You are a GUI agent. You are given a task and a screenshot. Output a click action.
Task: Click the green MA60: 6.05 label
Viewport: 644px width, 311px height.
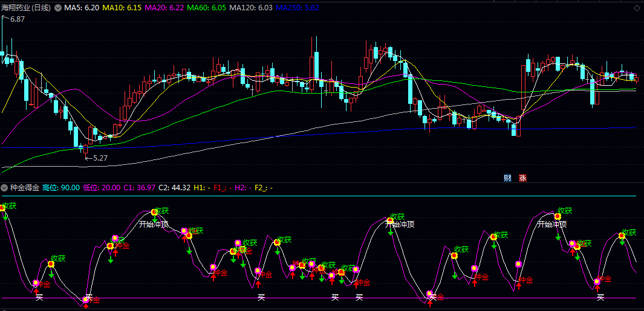207,8
